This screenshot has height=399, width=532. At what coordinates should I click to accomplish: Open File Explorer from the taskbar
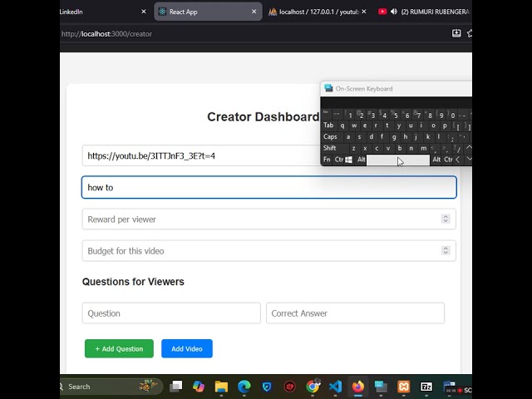point(221,386)
